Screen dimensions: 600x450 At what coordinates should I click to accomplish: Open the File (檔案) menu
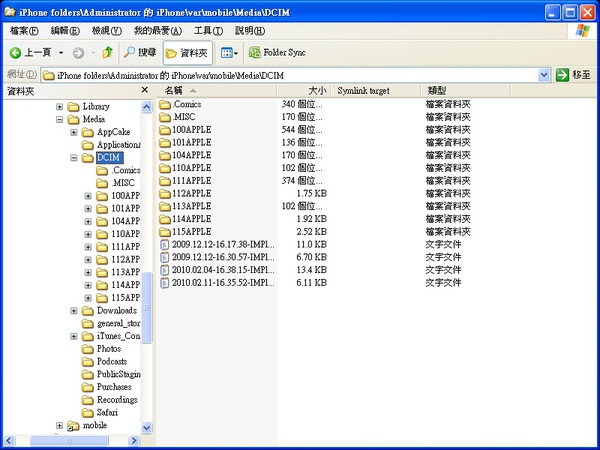coord(24,31)
